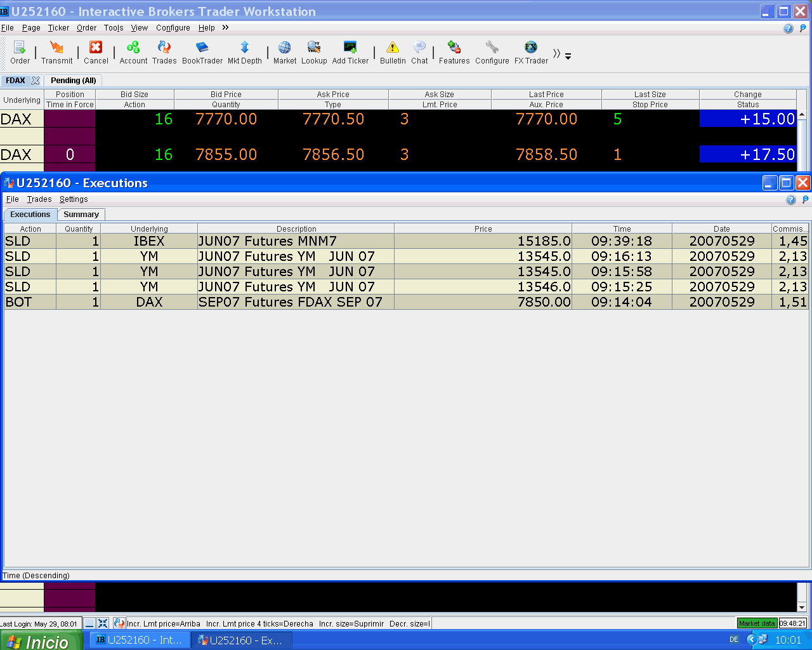Click the pin icon in the Trader Workstation menu bar
This screenshot has width=812, height=650.
[x=804, y=28]
